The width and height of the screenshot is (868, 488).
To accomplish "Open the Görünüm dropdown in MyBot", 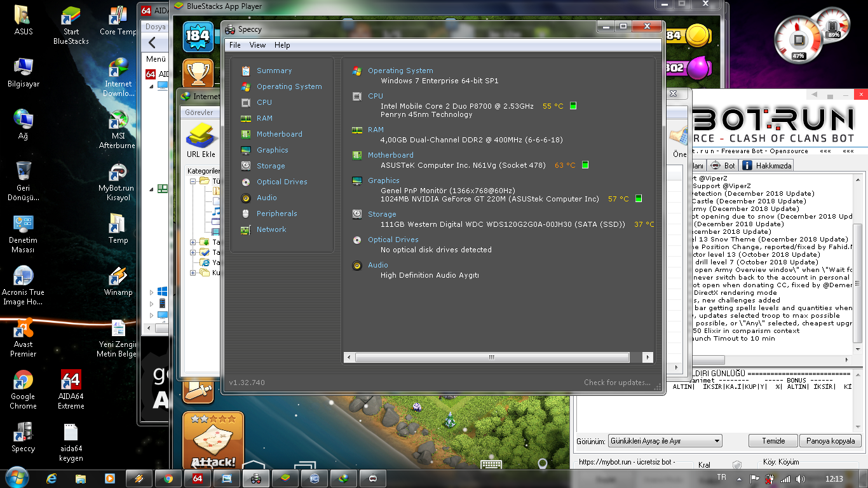I will click(x=665, y=441).
